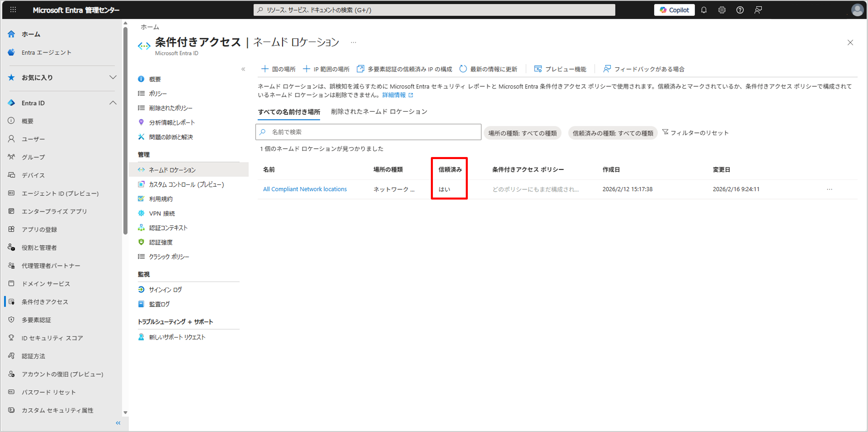
Task: Open the notifications bell icon
Action: tap(703, 10)
